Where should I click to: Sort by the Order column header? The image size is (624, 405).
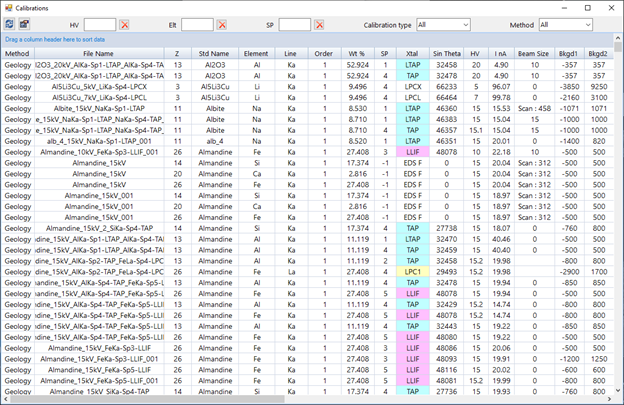[x=324, y=53]
